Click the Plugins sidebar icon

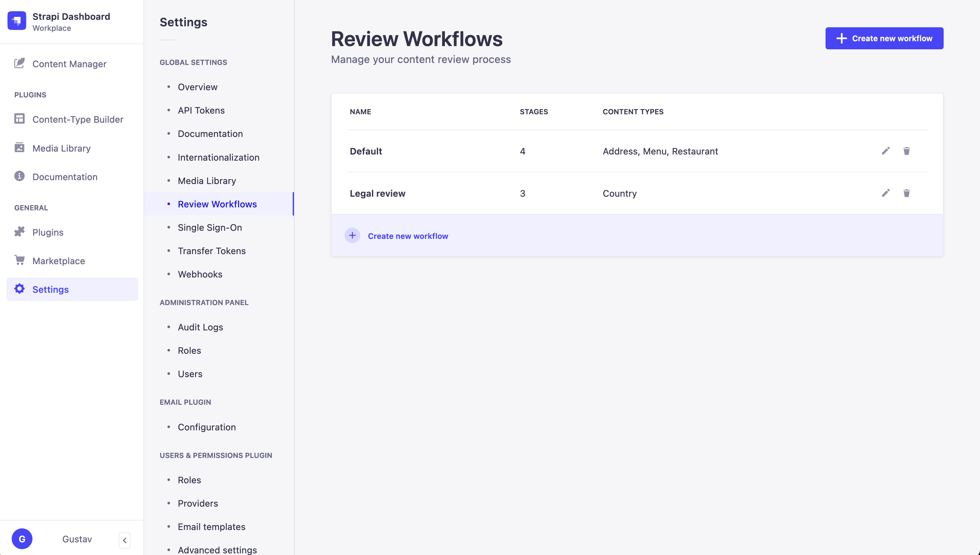19,232
